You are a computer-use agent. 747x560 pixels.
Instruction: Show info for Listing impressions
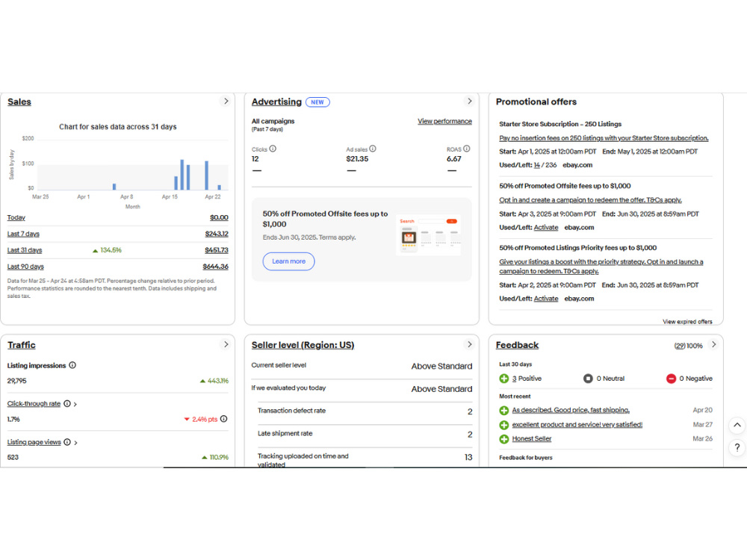click(x=72, y=365)
